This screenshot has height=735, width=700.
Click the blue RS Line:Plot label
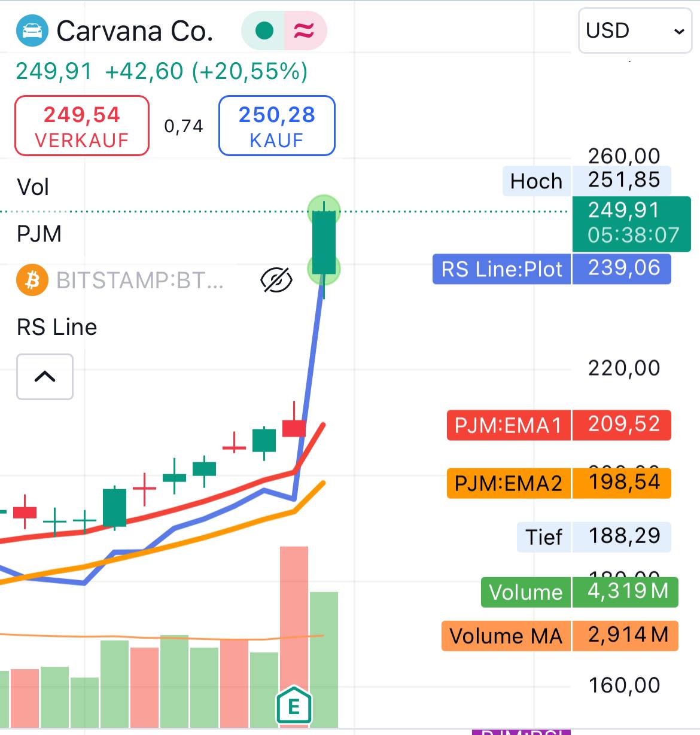(x=501, y=269)
